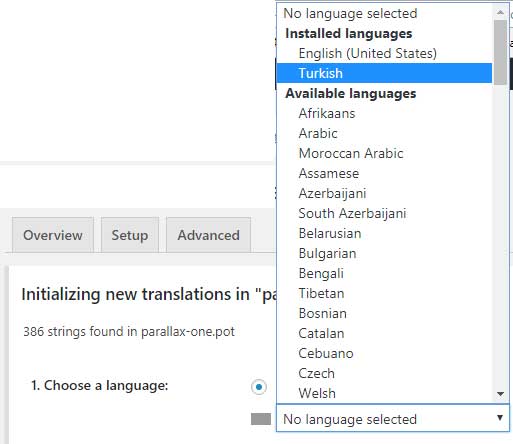Select South Azerbaijani language option
Screen dimensions: 513x444
(x=384, y=213)
